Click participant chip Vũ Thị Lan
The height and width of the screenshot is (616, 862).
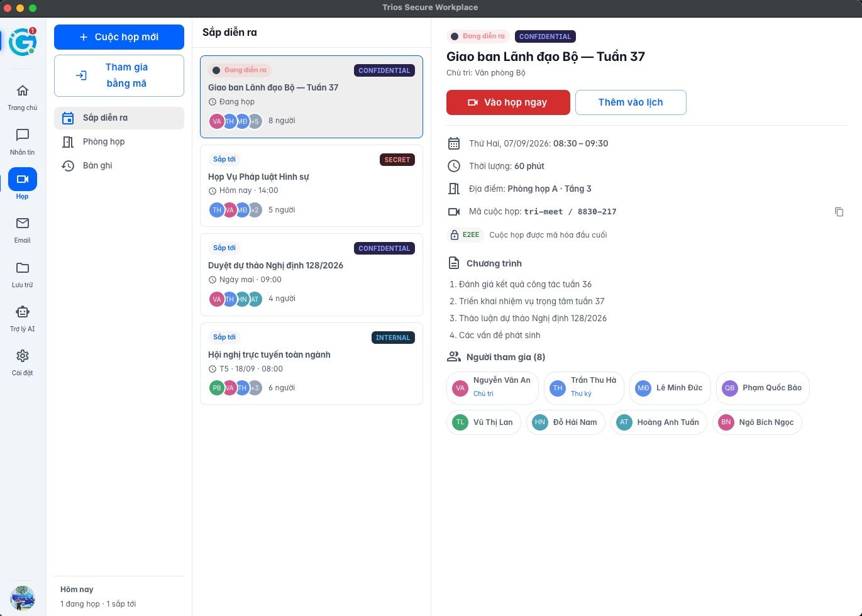tap(483, 422)
